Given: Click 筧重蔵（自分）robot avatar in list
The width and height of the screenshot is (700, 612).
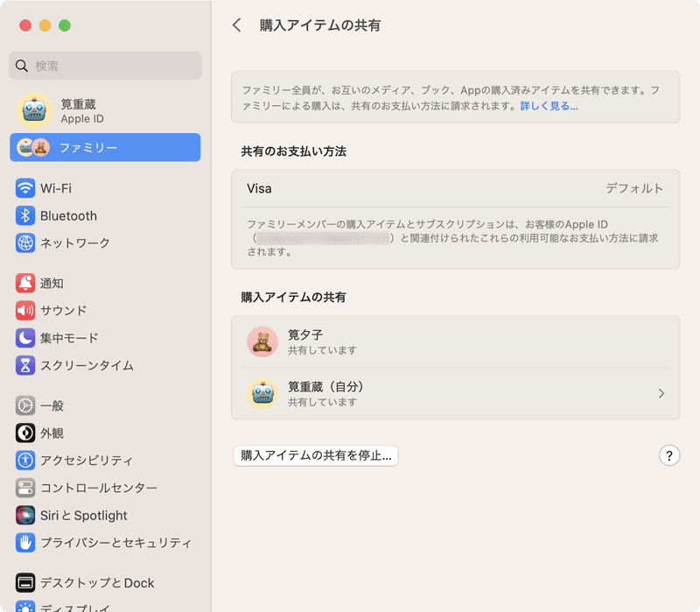Looking at the screenshot, I should click(262, 394).
